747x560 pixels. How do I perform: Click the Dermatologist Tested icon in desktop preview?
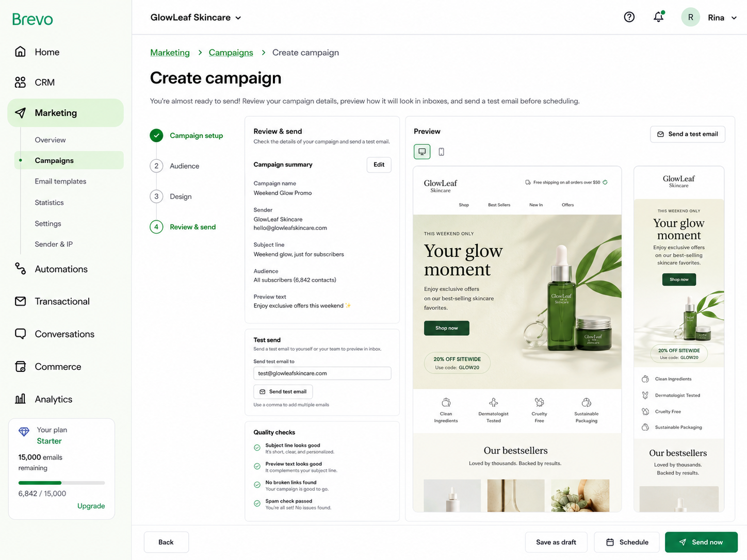(x=494, y=402)
